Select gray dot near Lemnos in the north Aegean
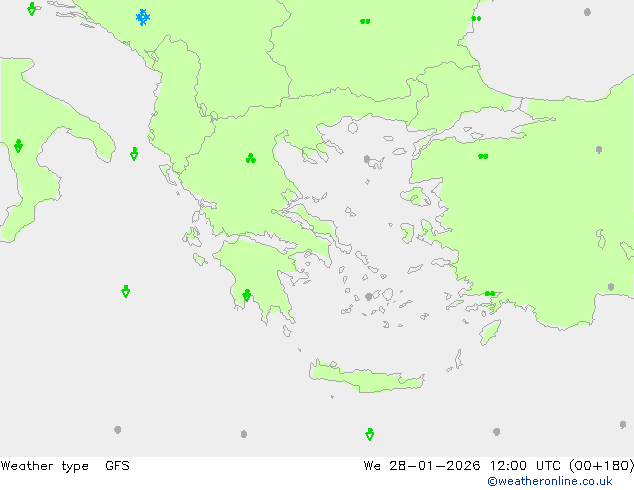The width and height of the screenshot is (634, 490). [x=367, y=159]
